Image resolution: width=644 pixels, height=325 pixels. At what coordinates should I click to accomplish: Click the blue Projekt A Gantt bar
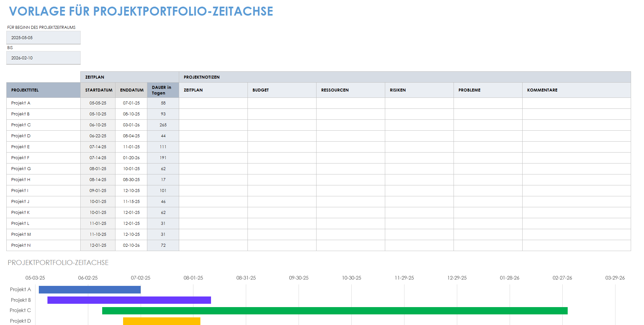coord(90,290)
